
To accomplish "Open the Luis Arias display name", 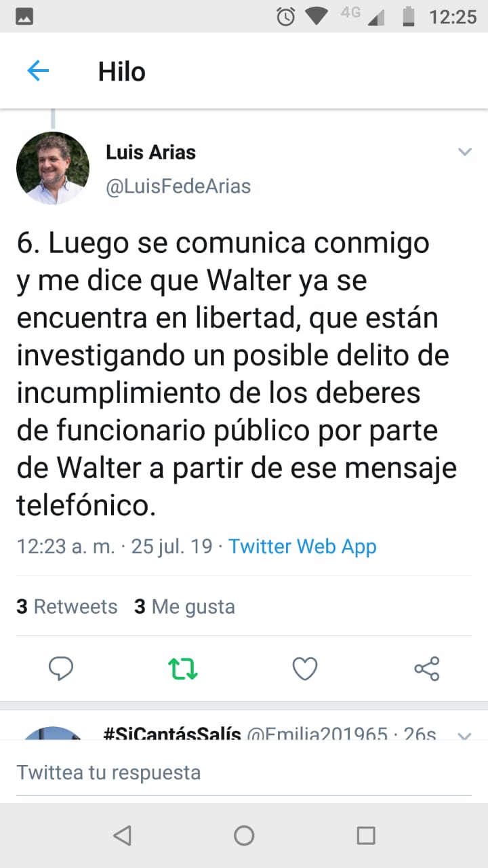I will pyautogui.click(x=150, y=153).
